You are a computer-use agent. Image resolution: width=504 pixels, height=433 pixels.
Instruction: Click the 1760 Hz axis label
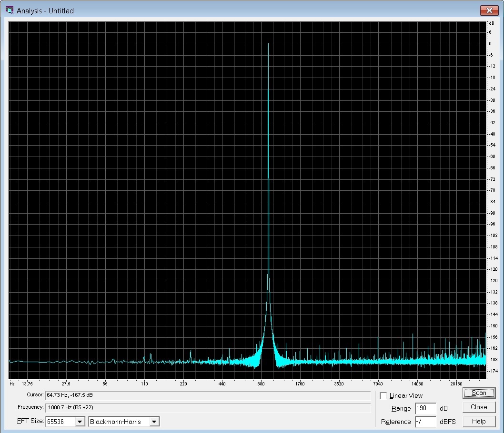point(300,384)
